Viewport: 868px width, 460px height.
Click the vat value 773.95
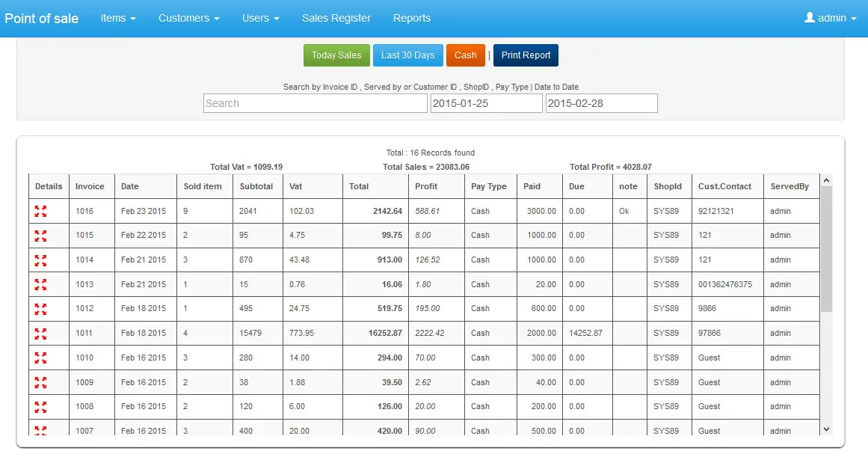(x=302, y=334)
